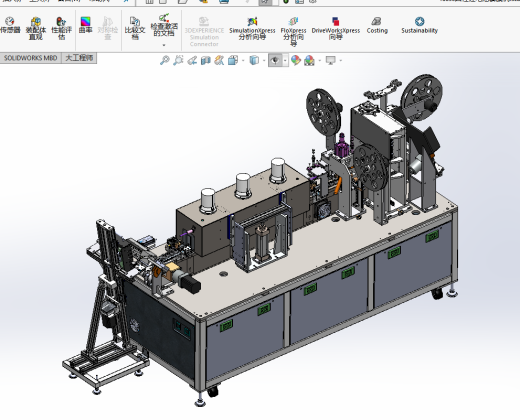Open View Settings monitor icon
Screen dimensions: 520x420
click(330, 60)
